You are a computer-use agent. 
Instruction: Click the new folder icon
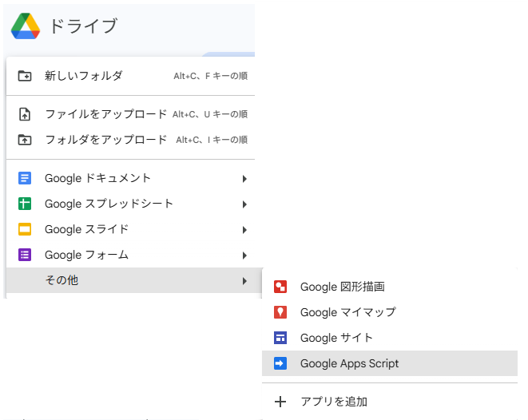coord(25,76)
